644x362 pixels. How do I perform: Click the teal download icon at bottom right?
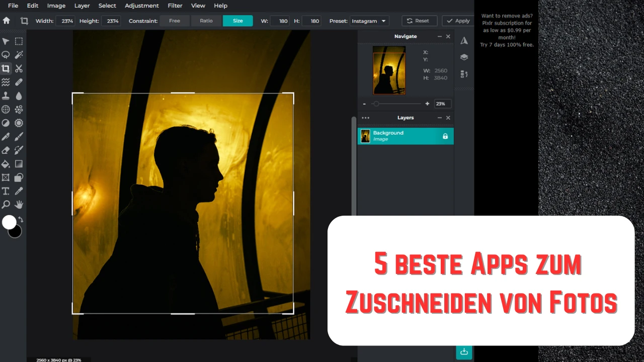click(x=463, y=352)
